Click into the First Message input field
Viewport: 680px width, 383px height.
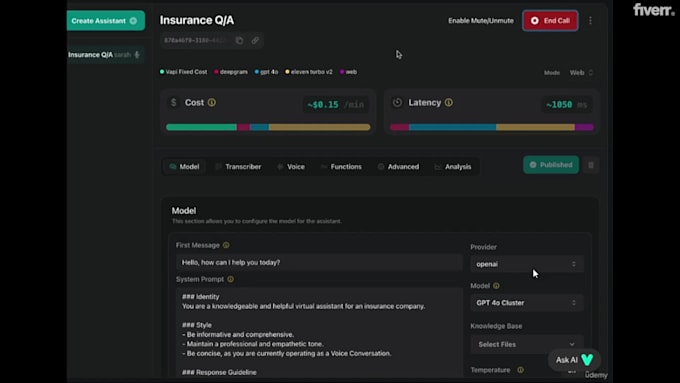click(319, 262)
